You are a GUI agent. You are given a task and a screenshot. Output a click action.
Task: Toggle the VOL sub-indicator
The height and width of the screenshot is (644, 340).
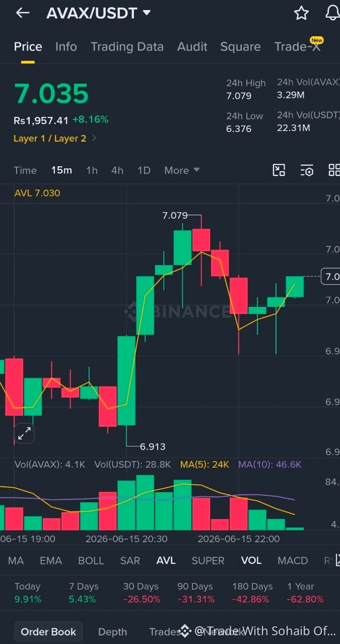coord(251,560)
